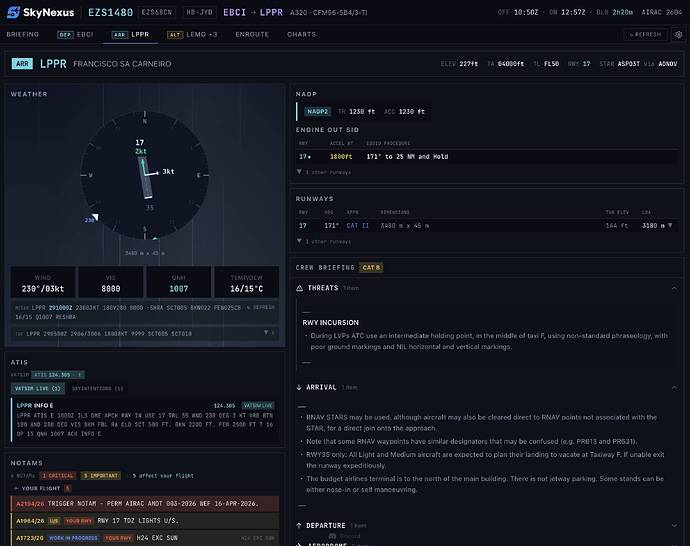Screen dimensions: 690x546
Task: Click the VIS 8000 tile
Action: click(x=110, y=282)
